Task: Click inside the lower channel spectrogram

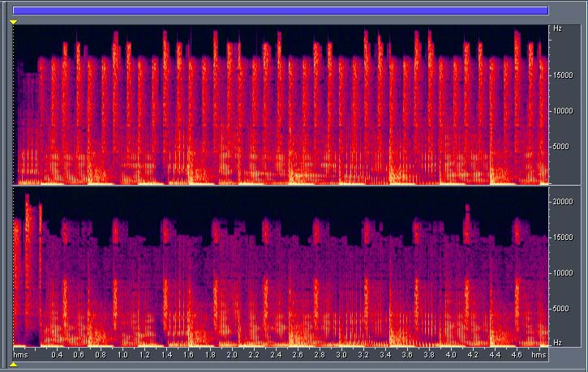Action: (281, 267)
